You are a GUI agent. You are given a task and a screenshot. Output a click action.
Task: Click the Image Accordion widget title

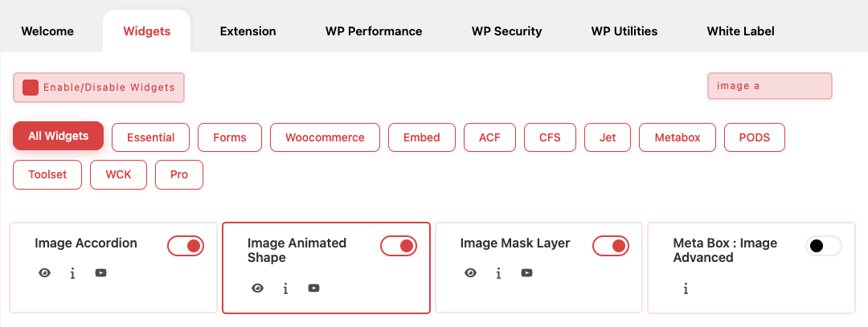tap(86, 243)
